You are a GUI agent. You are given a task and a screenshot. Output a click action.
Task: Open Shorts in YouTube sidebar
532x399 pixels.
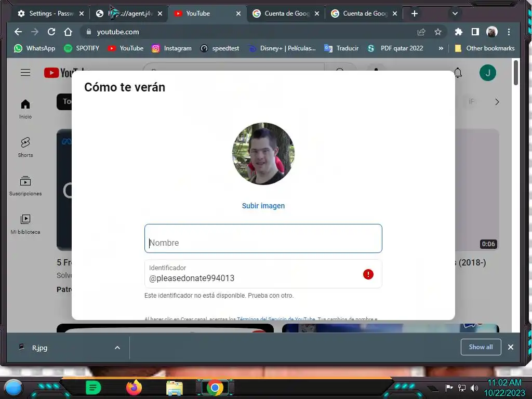point(25,148)
